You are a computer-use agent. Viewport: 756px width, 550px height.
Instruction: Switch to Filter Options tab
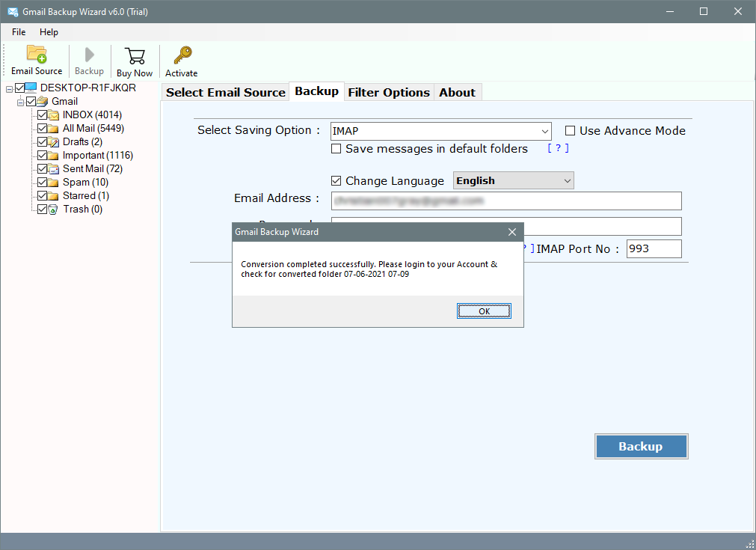point(389,92)
